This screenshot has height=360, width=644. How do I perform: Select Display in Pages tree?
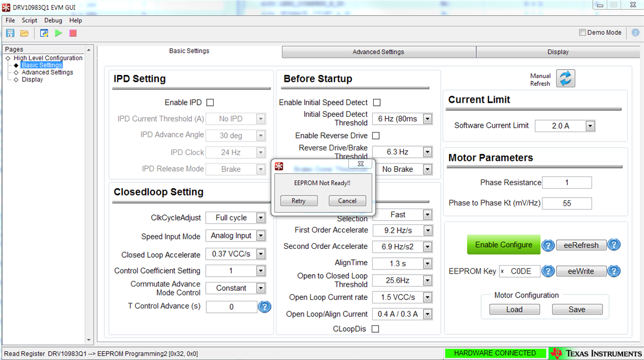pyautogui.click(x=32, y=80)
